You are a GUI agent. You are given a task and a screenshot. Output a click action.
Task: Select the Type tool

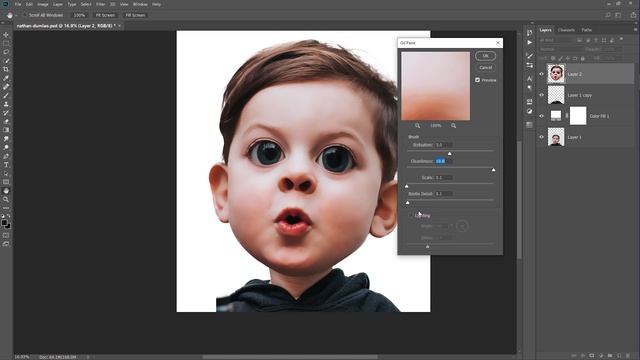tap(6, 164)
